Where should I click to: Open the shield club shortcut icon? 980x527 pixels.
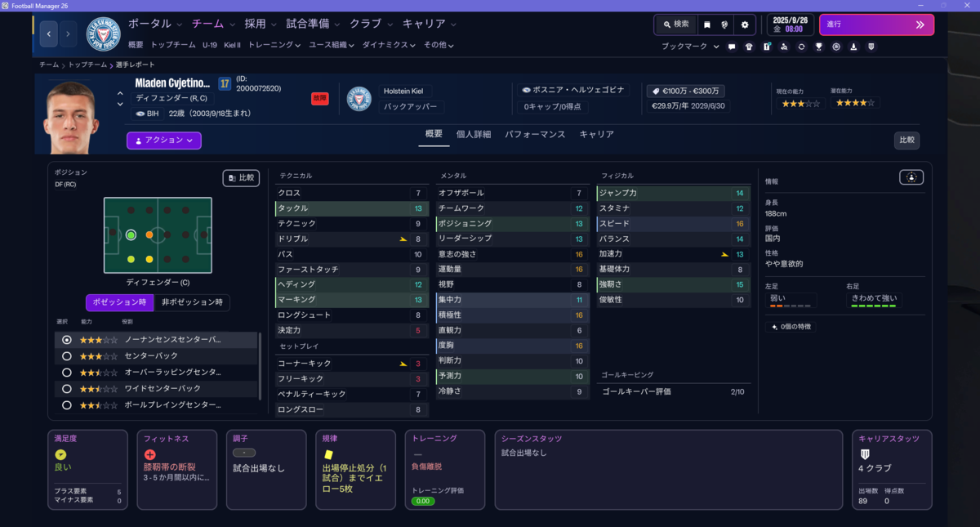871,47
